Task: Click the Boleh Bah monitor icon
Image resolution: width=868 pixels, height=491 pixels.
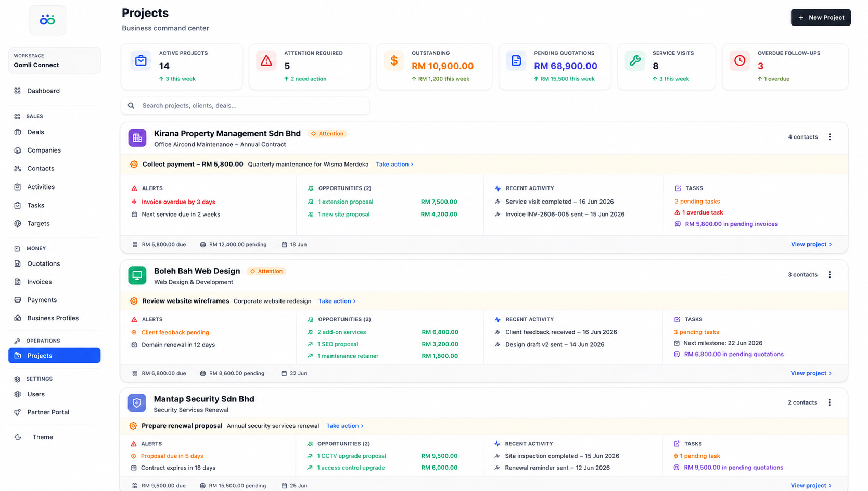Action: (x=137, y=275)
